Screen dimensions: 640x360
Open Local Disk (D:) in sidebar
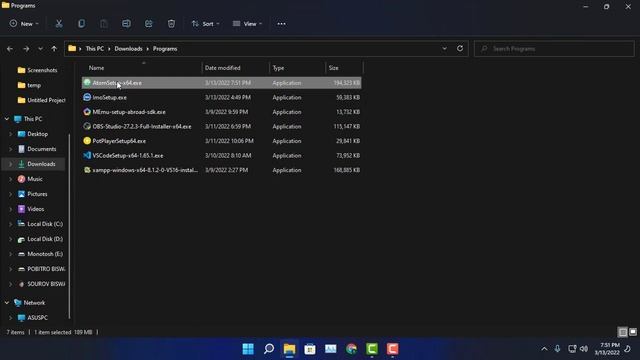click(x=40, y=239)
